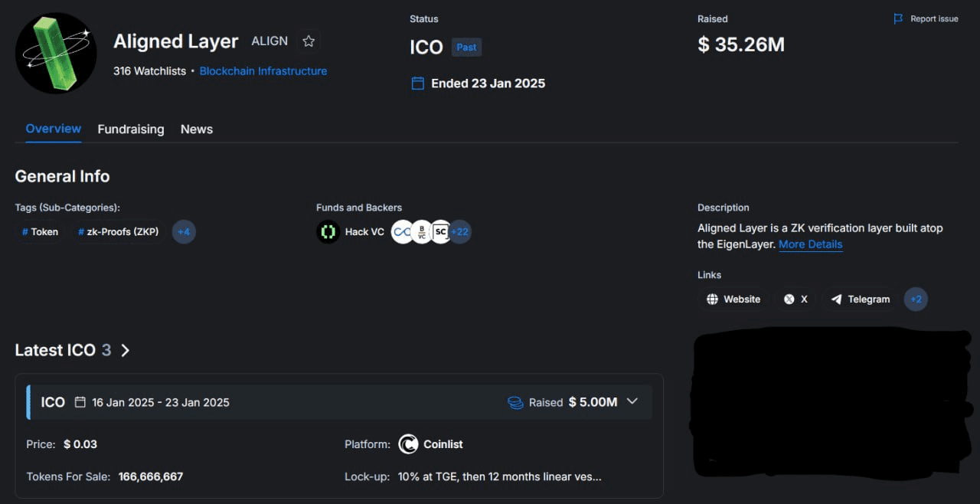Click the Coinlist platform icon
980x504 pixels.
410,443
